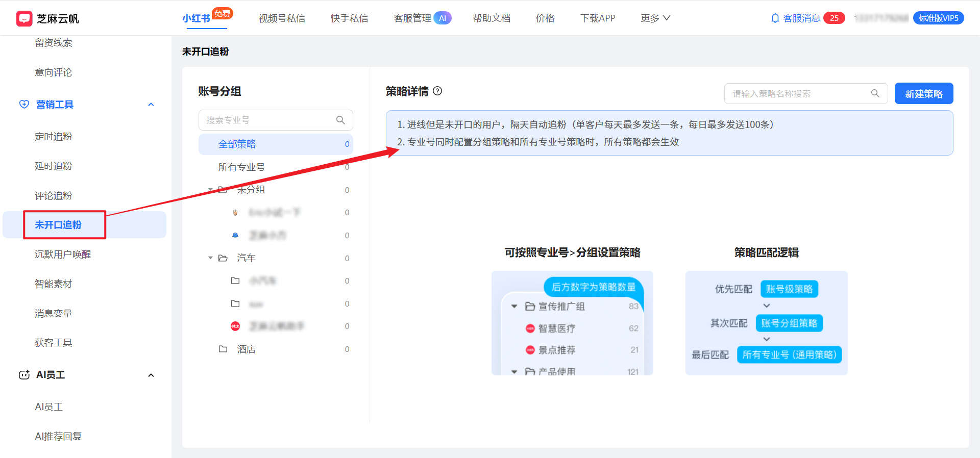Open the 价格 page
The image size is (980, 458).
coord(545,18)
